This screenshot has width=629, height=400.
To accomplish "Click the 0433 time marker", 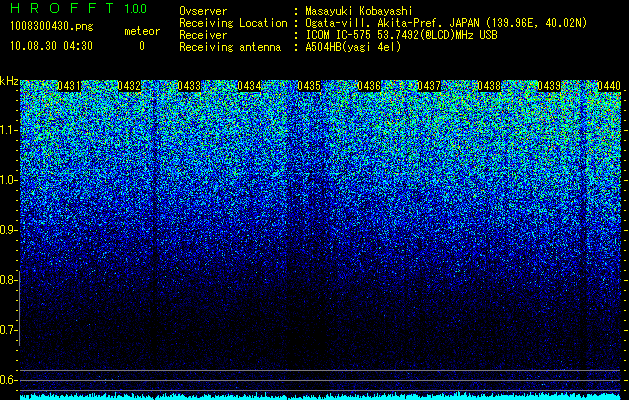I will 189,86.
